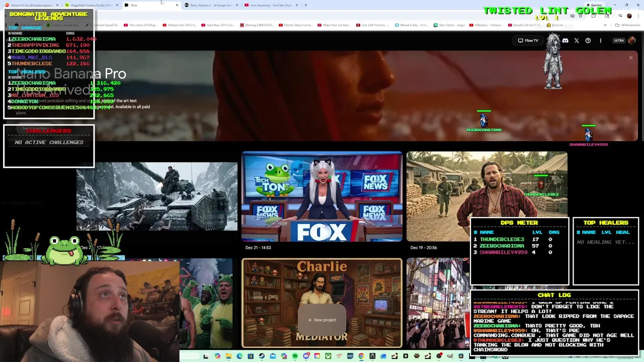Click the ULTRA plan badge
This screenshot has height=362, width=644.
click(619, 40)
